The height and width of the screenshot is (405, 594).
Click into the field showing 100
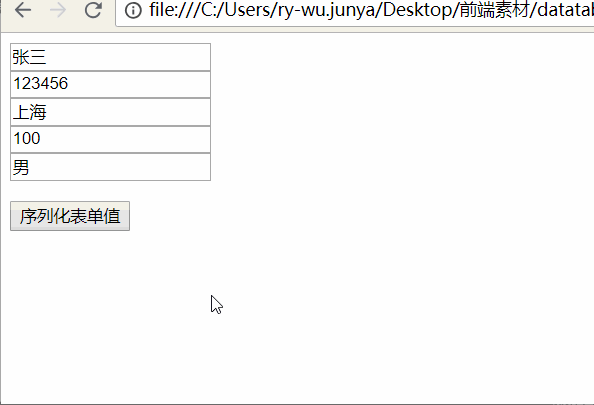tap(110, 139)
